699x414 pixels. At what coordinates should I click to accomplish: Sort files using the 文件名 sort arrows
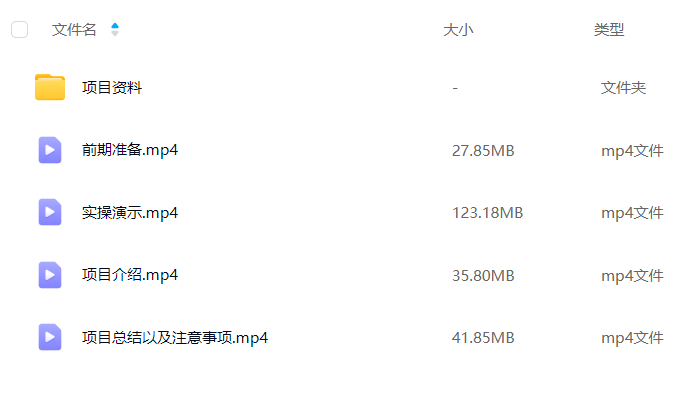tap(115, 29)
